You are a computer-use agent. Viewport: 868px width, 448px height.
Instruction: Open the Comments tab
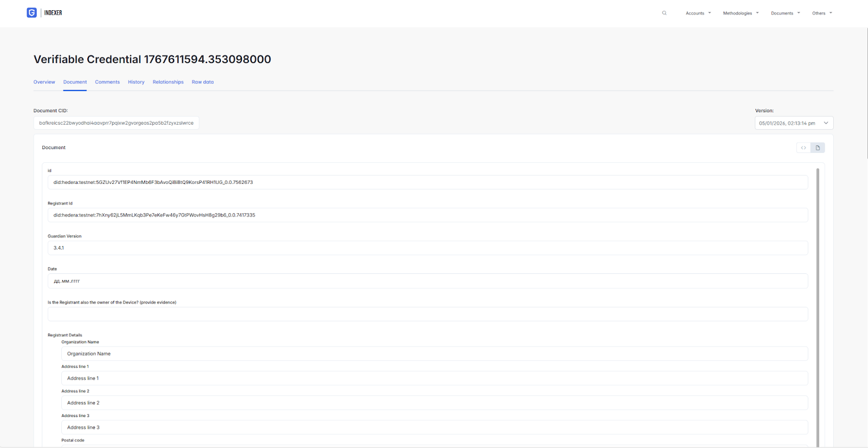click(107, 82)
